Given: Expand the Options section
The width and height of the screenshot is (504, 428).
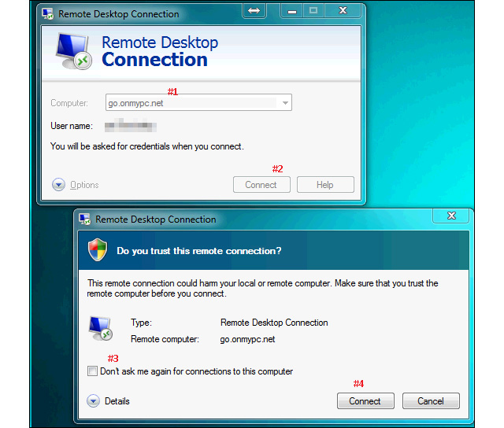Looking at the screenshot, I should (x=59, y=185).
